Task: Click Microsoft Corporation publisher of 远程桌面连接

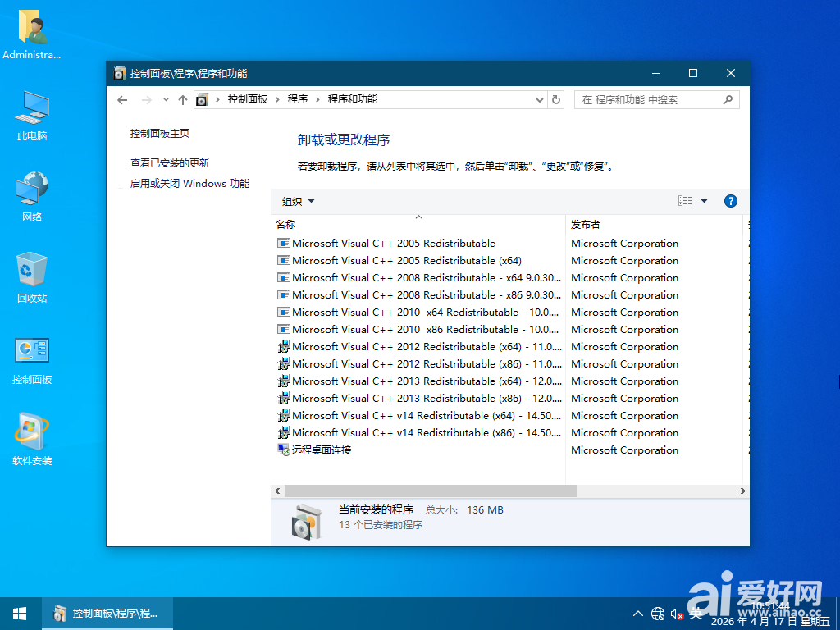Action: 624,450
